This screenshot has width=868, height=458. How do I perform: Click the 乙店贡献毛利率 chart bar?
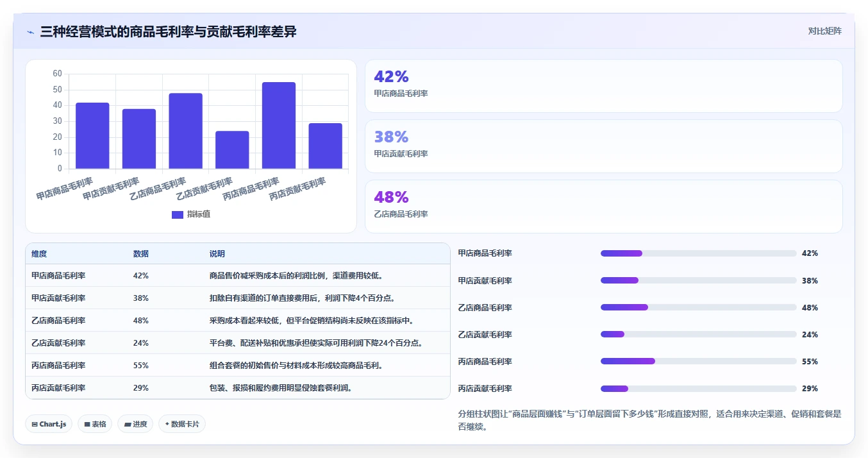pos(232,149)
